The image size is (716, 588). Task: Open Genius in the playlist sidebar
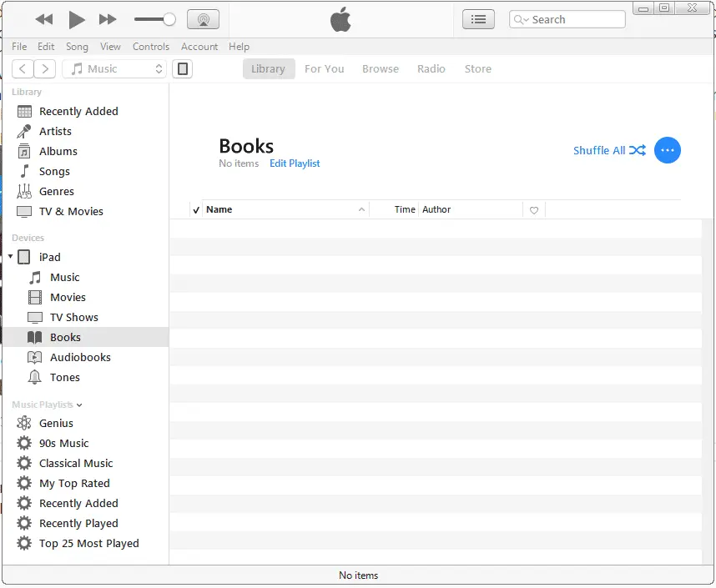pos(56,423)
